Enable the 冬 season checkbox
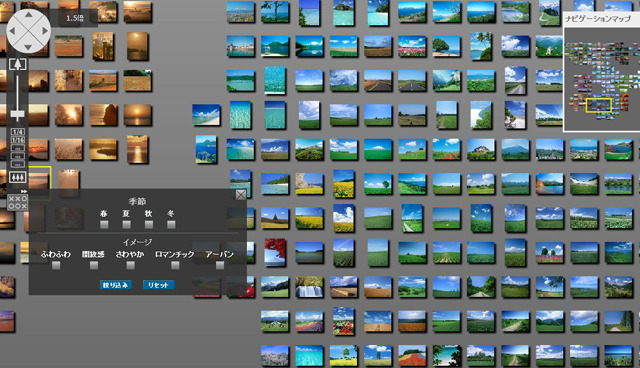Image resolution: width=640 pixels, height=368 pixels. click(x=171, y=224)
